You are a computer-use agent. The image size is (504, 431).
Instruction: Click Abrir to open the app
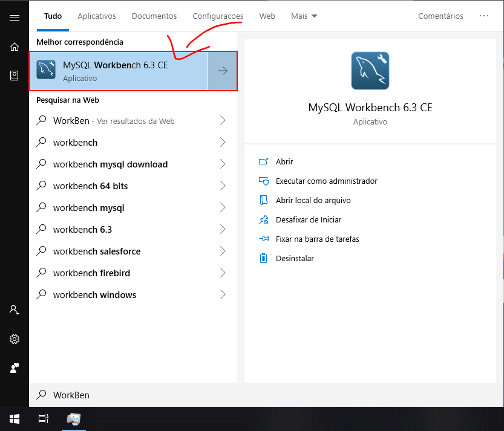(284, 161)
